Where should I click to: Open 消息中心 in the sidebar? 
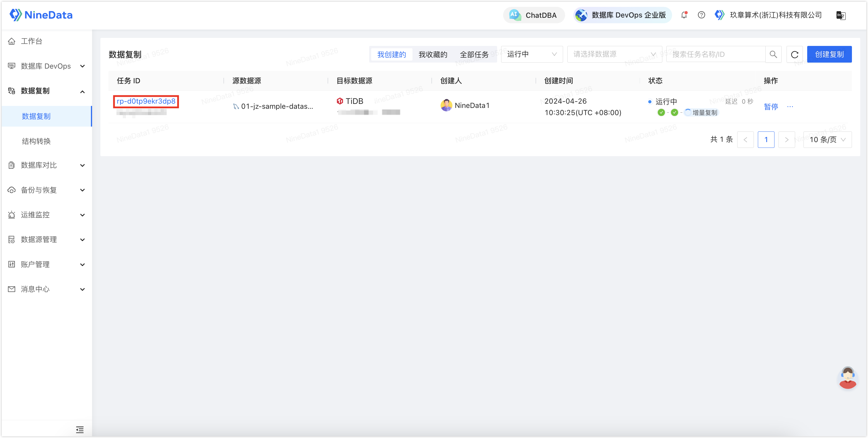(35, 289)
